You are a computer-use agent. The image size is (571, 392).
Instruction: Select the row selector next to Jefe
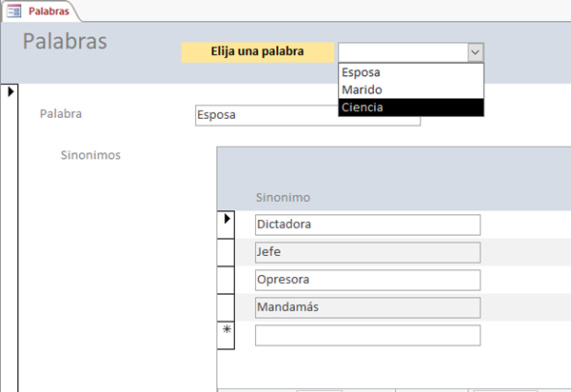(227, 252)
